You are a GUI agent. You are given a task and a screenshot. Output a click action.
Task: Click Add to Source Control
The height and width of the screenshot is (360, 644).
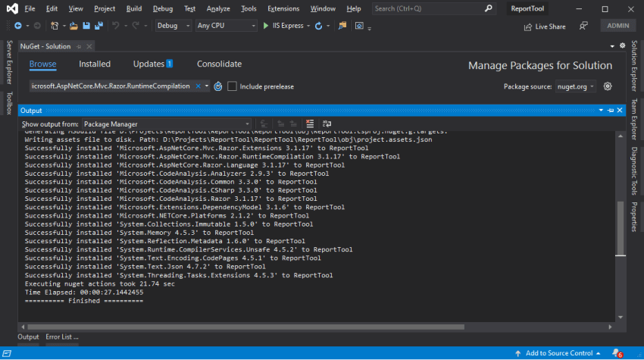pyautogui.click(x=558, y=353)
